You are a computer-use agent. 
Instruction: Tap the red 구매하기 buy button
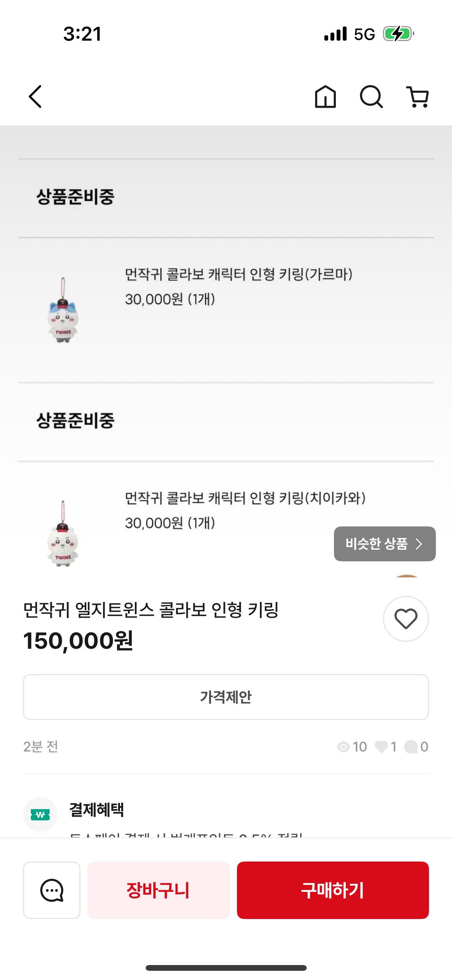[332, 890]
